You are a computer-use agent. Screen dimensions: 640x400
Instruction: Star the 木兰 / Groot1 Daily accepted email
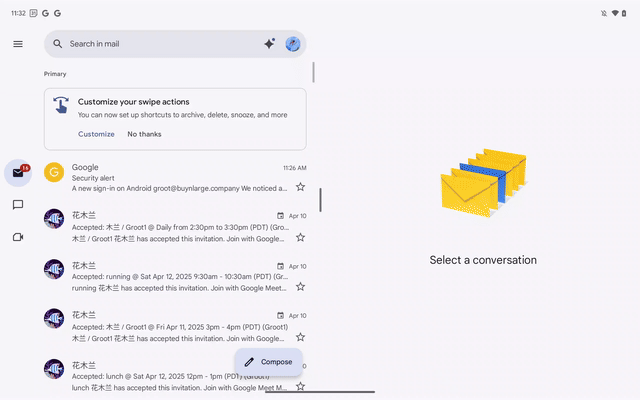tap(300, 237)
